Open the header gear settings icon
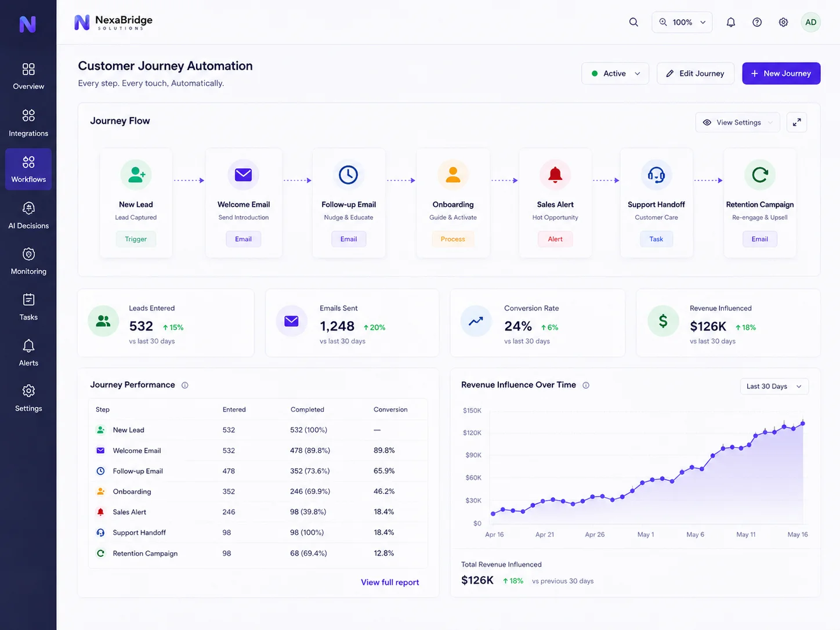Image resolution: width=840 pixels, height=630 pixels. click(783, 22)
